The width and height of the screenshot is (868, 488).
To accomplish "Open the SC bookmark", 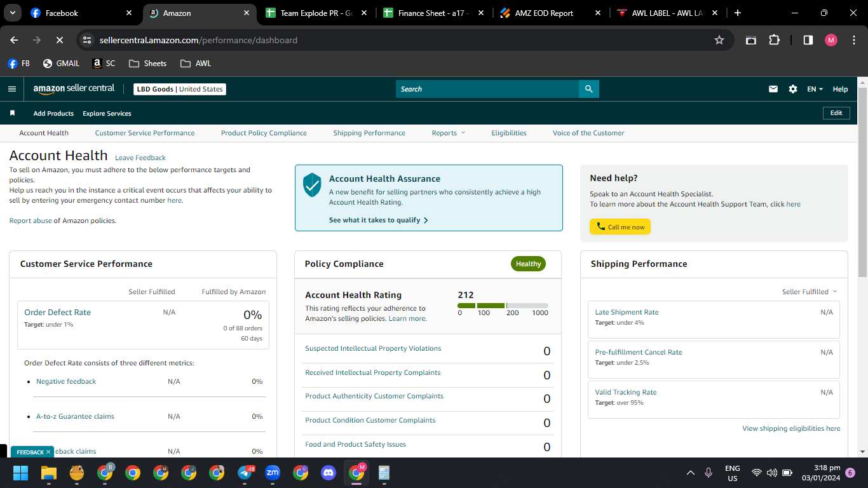I will [104, 64].
